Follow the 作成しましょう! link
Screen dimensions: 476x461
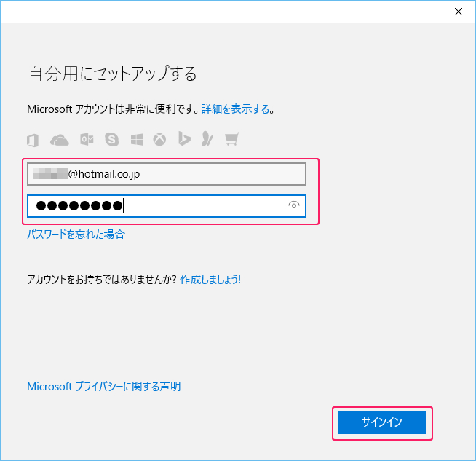(210, 280)
